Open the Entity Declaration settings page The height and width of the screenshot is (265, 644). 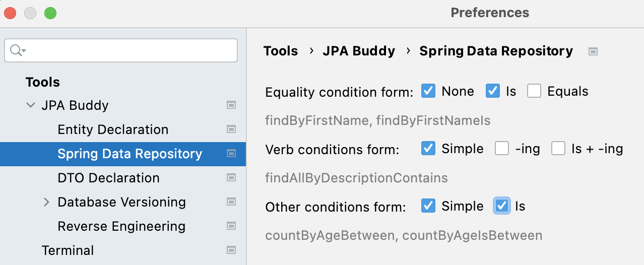click(113, 129)
